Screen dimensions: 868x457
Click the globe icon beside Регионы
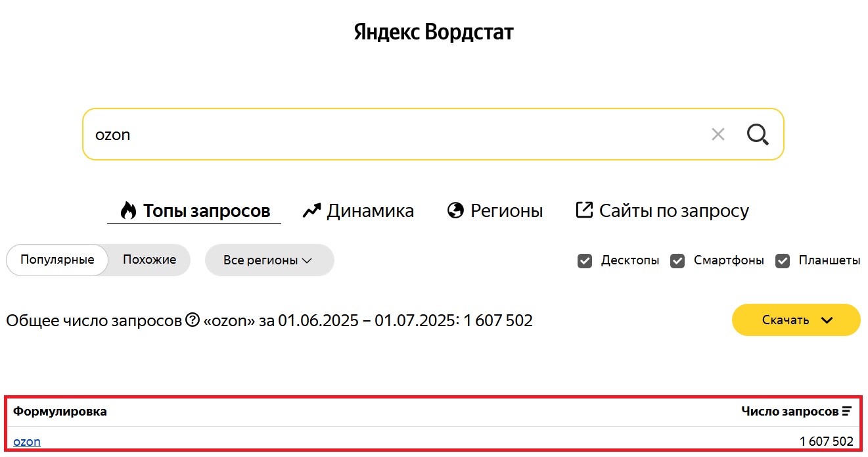point(455,211)
